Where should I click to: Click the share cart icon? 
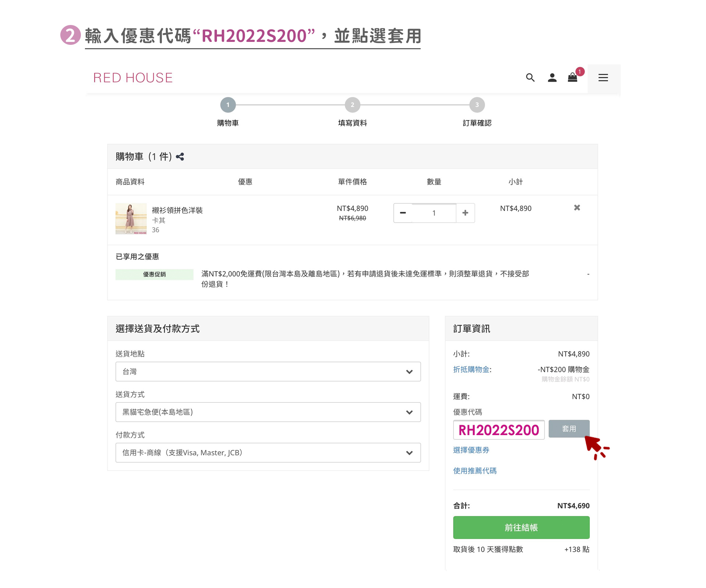[180, 157]
